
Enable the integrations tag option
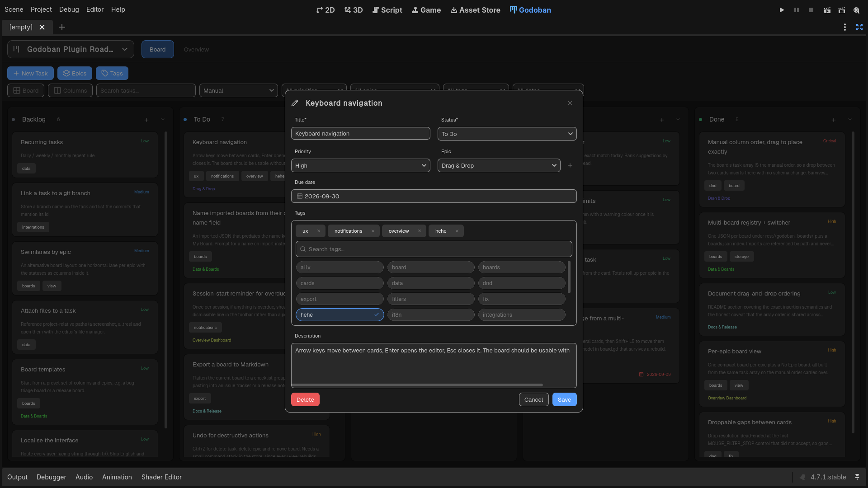[522, 315]
